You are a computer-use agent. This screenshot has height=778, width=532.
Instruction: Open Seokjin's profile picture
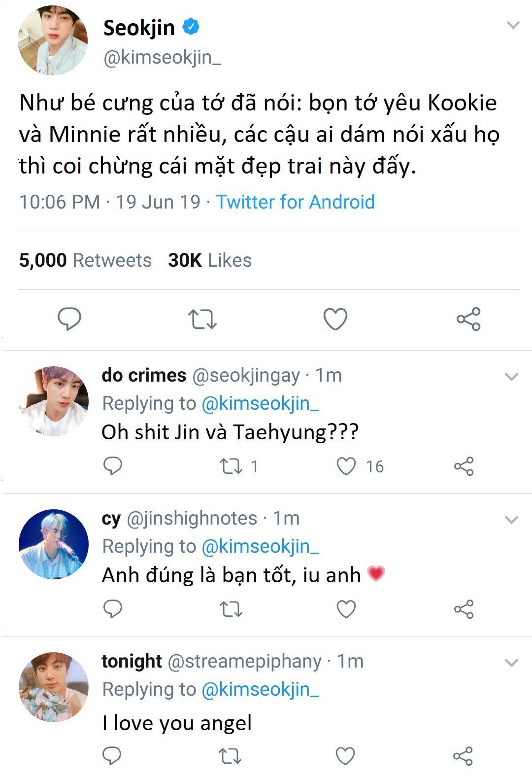tap(53, 40)
